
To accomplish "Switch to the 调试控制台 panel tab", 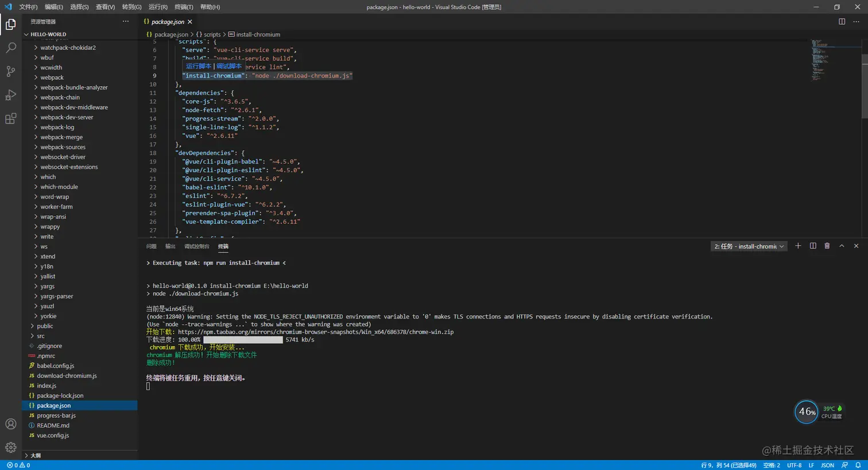I will pyautogui.click(x=197, y=247).
